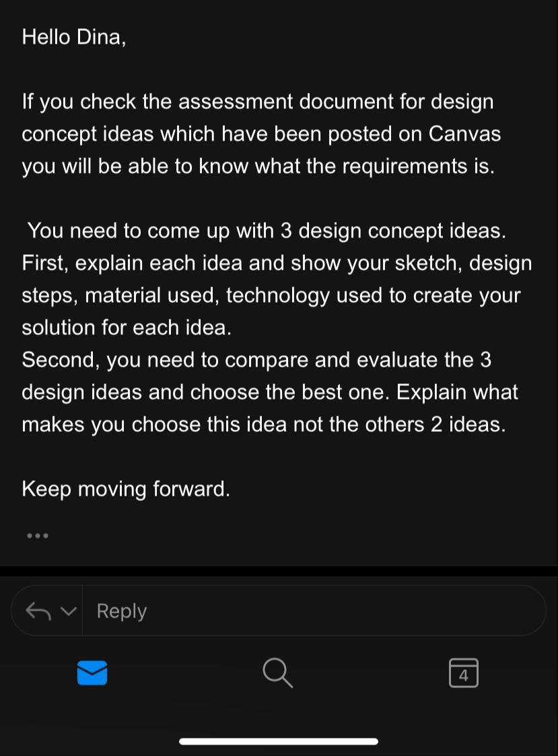Screen dimensions: 558x756
Task: Open the Mail tab envelope icon
Action: [92, 673]
